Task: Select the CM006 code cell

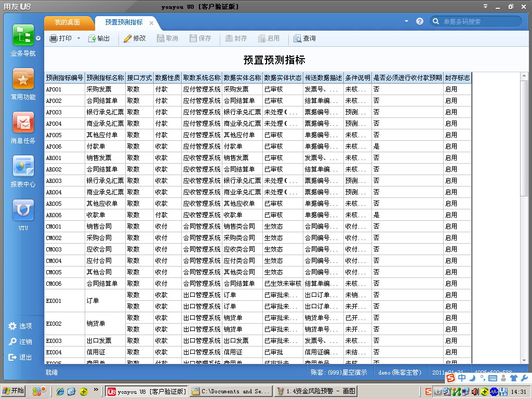Action: click(64, 283)
